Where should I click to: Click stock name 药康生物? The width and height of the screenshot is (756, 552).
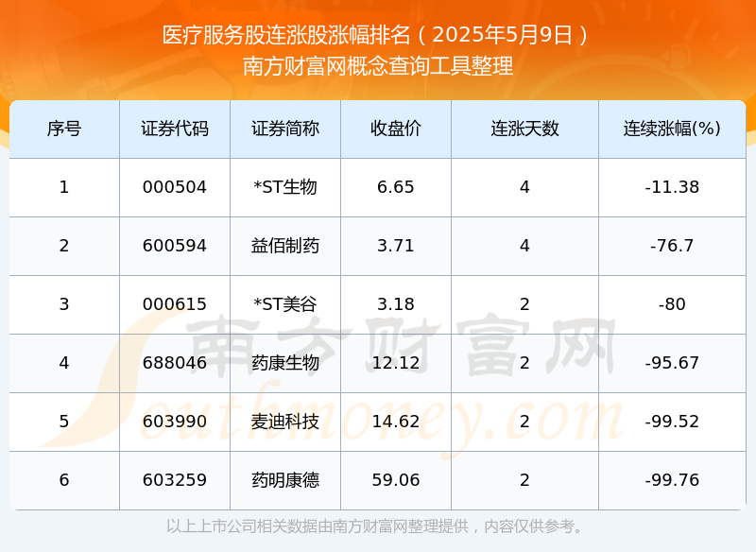pyautogui.click(x=285, y=363)
